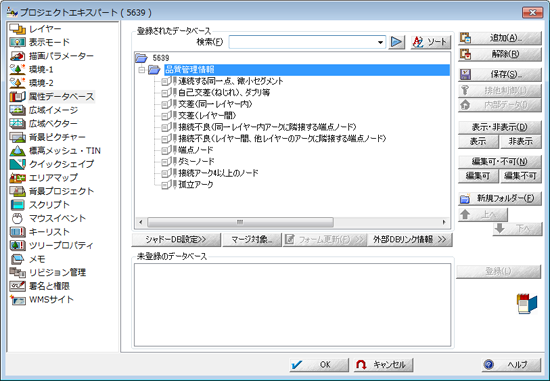Confirm with the OK button
Screen dimensions: 550x381
pyautogui.click(x=319, y=365)
